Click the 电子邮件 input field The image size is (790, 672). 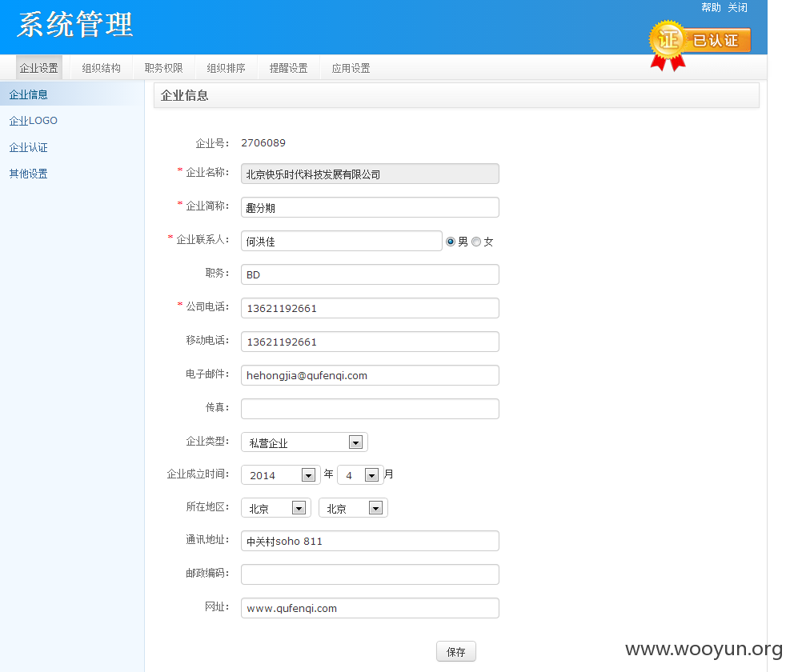pos(370,375)
